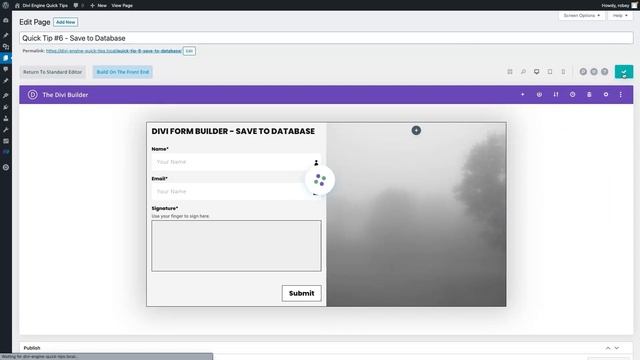Open New menu in admin bar

pyautogui.click(x=98, y=5)
